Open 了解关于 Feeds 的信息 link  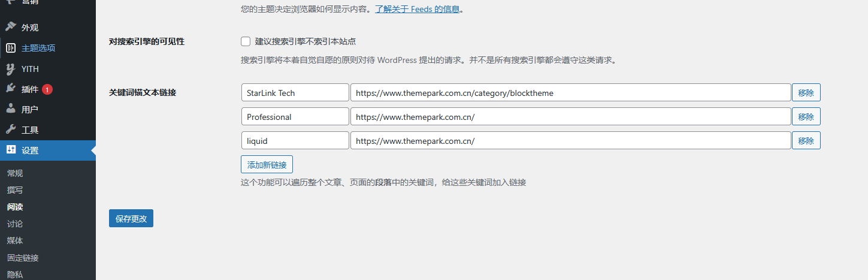pyautogui.click(x=418, y=10)
